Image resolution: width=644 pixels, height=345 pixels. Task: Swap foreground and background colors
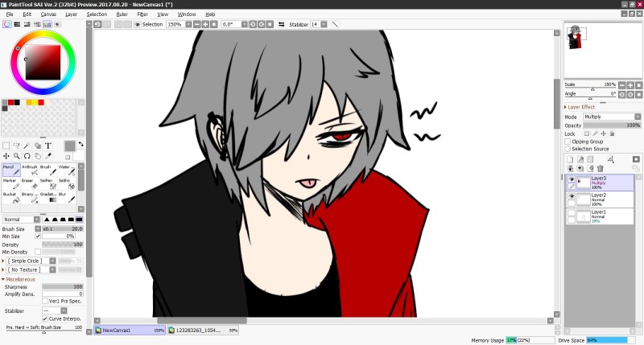click(81, 144)
